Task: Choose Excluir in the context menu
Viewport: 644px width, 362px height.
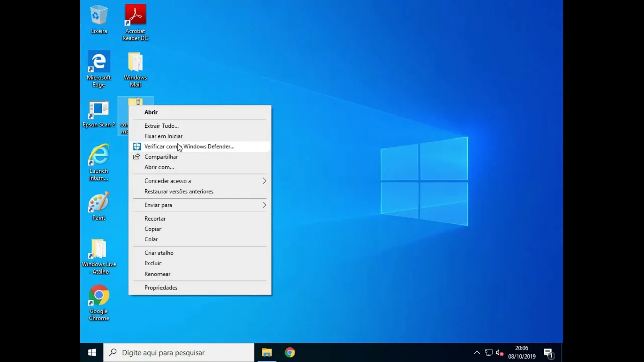Action: point(200,263)
